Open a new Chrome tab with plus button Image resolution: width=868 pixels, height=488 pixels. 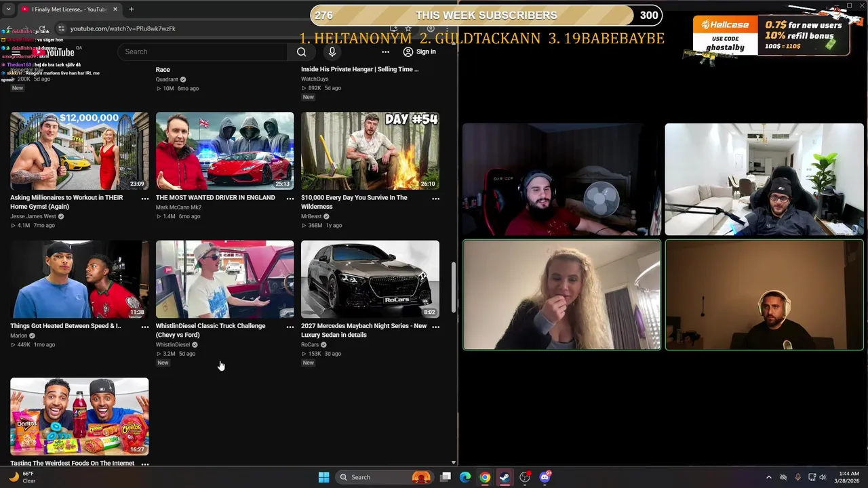pos(131,9)
